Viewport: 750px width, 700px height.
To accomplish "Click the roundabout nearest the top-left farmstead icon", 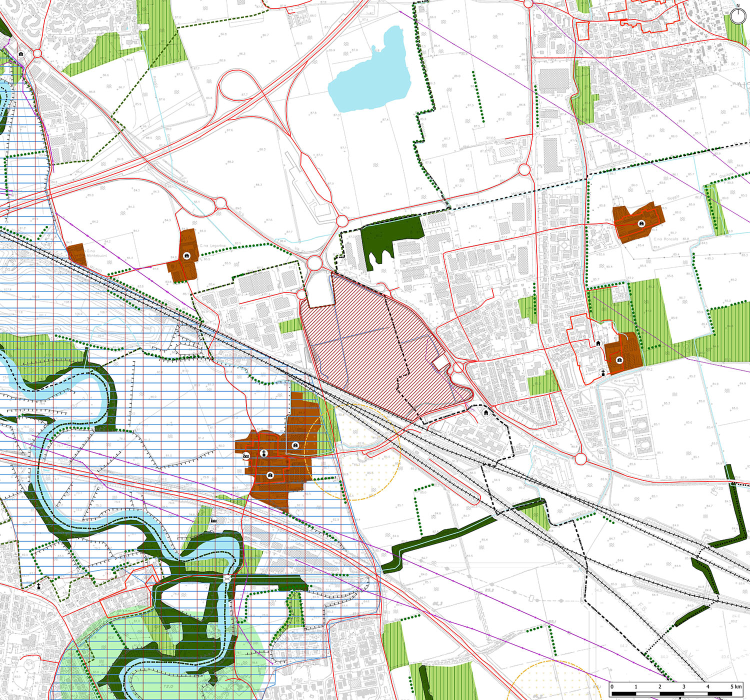I will click(37, 54).
